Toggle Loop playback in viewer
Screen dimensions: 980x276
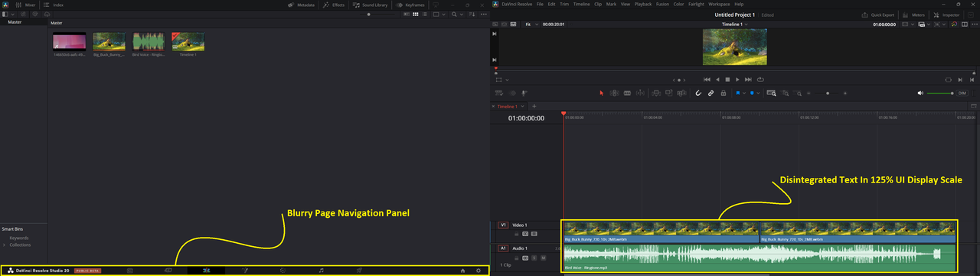click(x=760, y=80)
